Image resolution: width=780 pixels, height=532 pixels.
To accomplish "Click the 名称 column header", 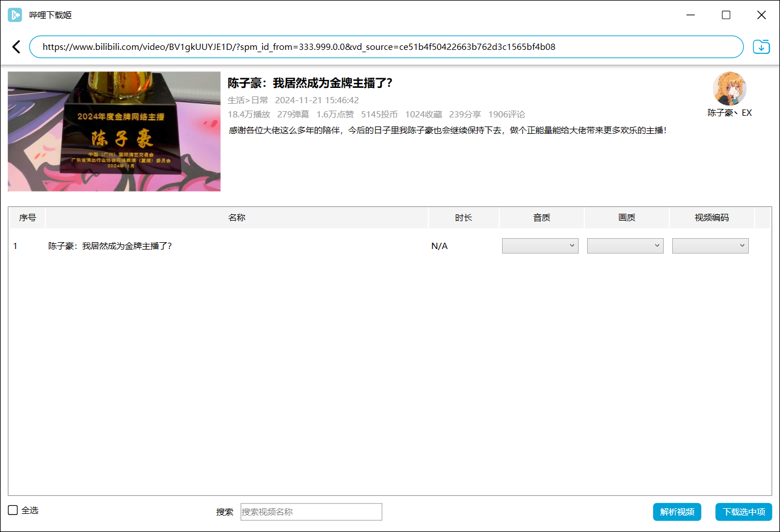I will click(237, 217).
